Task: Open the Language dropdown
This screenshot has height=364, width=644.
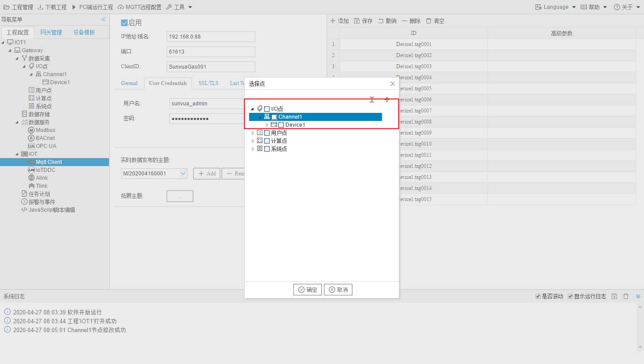Action: [556, 7]
